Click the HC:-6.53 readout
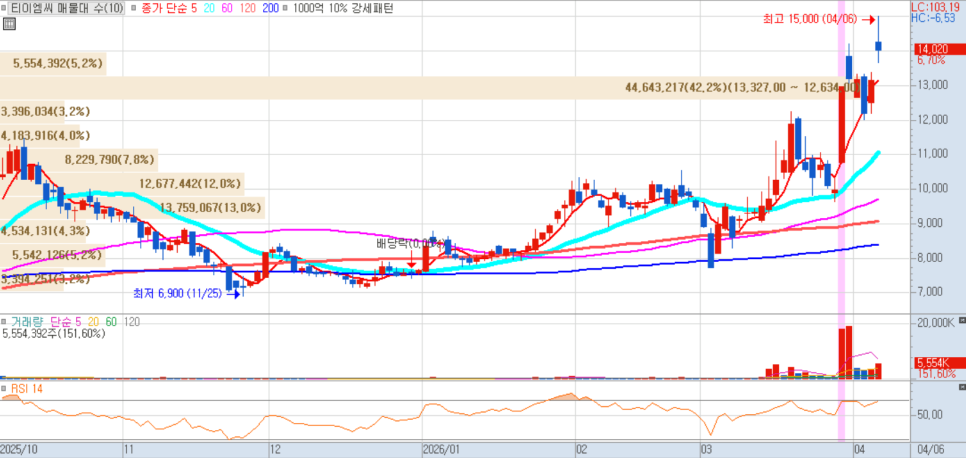Screen dimensions: 966x458 [933, 18]
